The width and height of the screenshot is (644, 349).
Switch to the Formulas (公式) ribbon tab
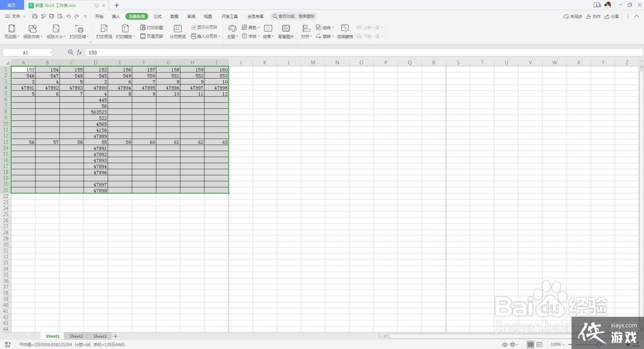(158, 17)
